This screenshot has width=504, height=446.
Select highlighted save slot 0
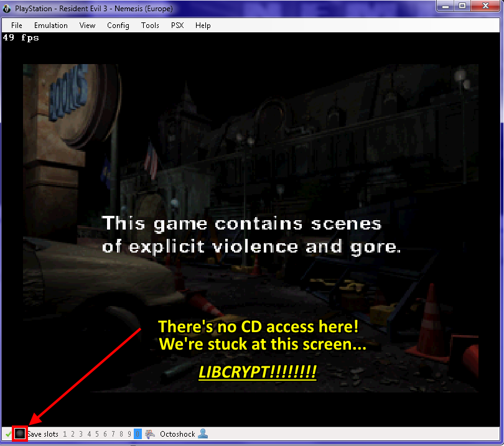pyautogui.click(x=138, y=434)
